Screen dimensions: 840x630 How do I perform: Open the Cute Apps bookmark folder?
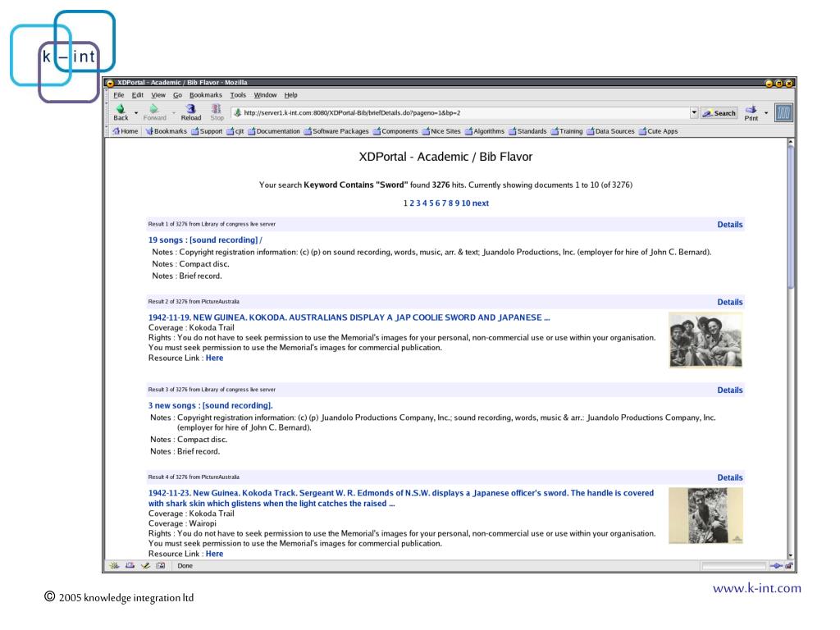[659, 131]
